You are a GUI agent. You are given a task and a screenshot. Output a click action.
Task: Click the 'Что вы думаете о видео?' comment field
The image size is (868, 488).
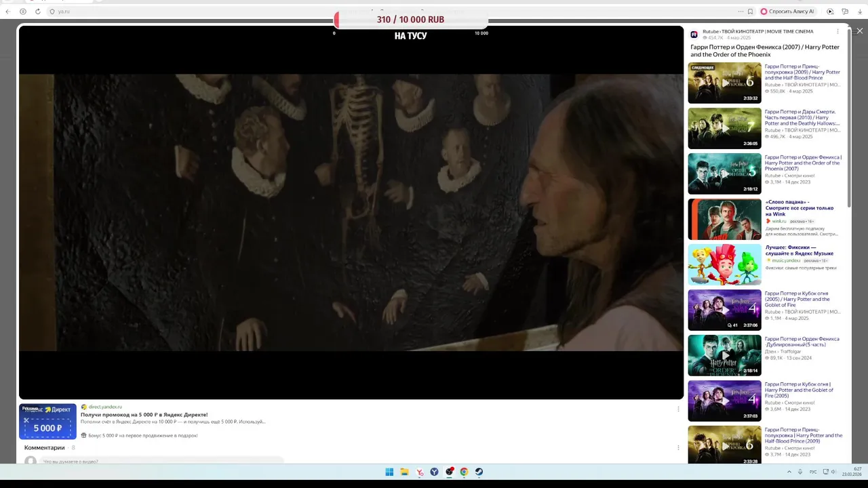pos(163,462)
